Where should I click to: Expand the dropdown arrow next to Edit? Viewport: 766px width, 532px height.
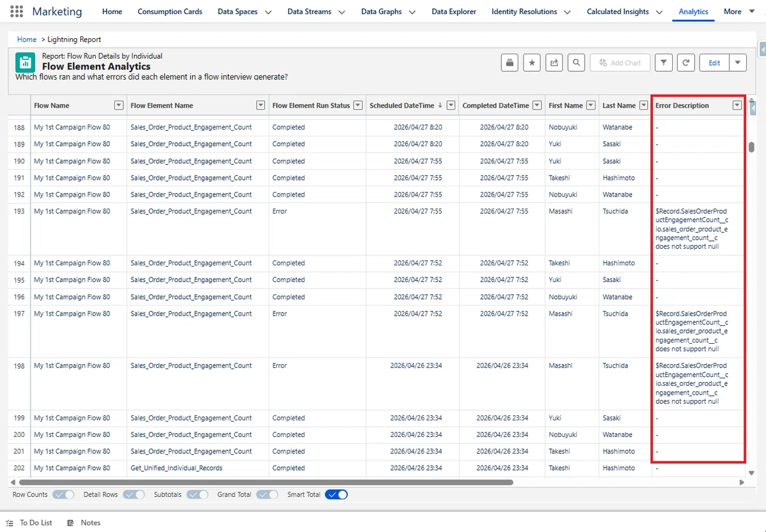(738, 63)
